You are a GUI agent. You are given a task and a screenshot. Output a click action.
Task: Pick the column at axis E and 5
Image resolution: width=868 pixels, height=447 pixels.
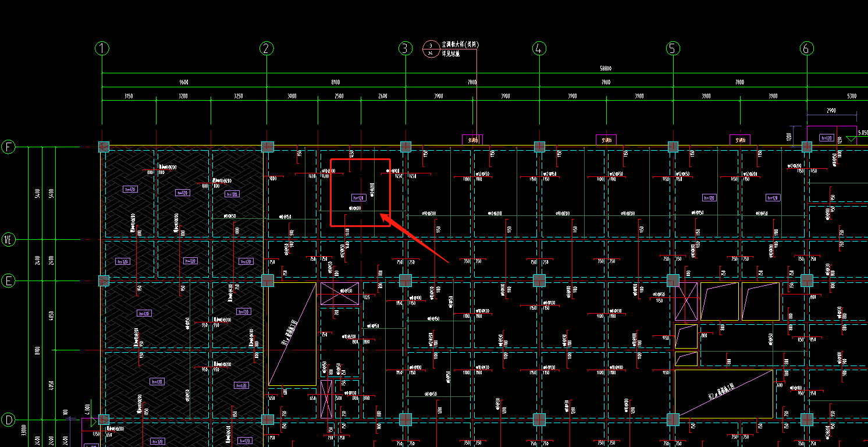point(673,281)
